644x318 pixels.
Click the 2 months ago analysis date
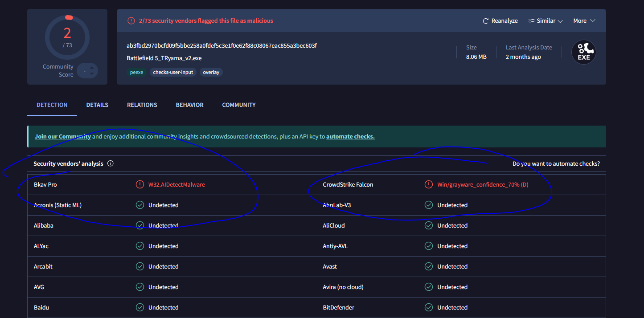pos(523,57)
